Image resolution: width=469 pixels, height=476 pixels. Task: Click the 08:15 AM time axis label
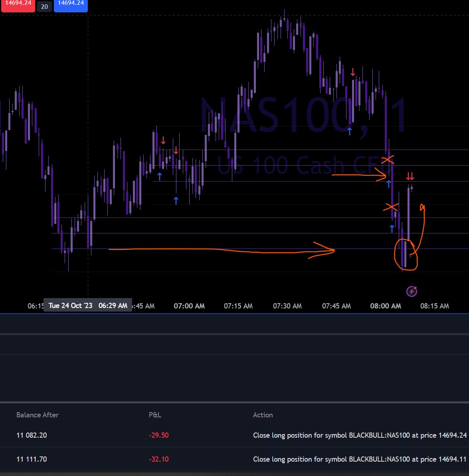[435, 306]
